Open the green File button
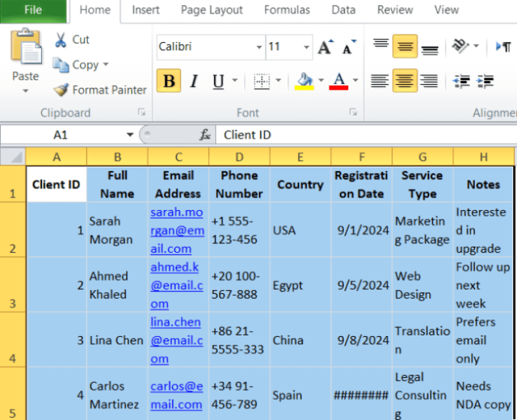The width and height of the screenshot is (517, 420). [34, 10]
